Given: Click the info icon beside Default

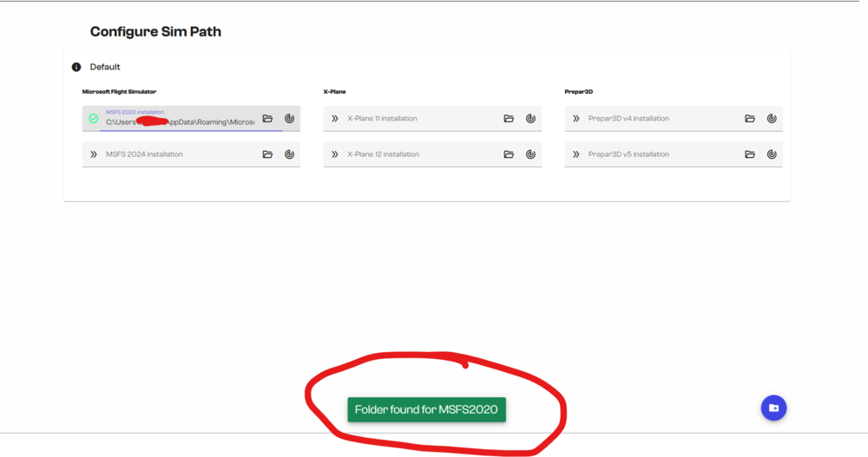Looking at the screenshot, I should point(76,67).
